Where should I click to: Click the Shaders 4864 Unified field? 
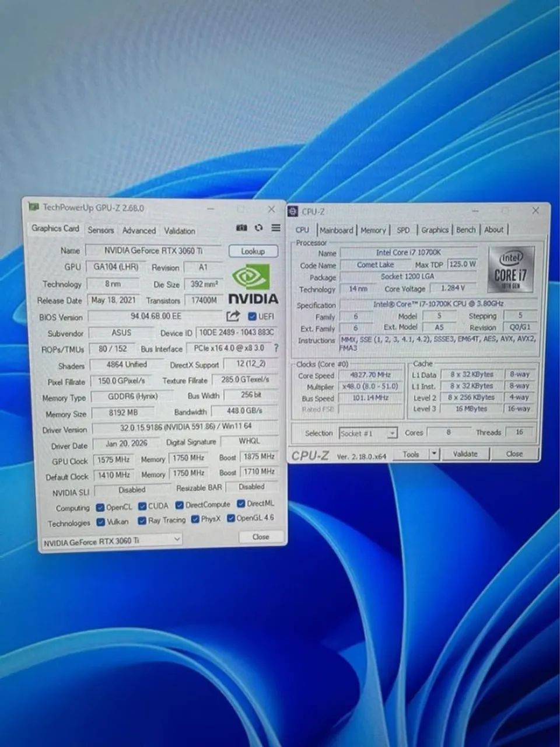127,364
